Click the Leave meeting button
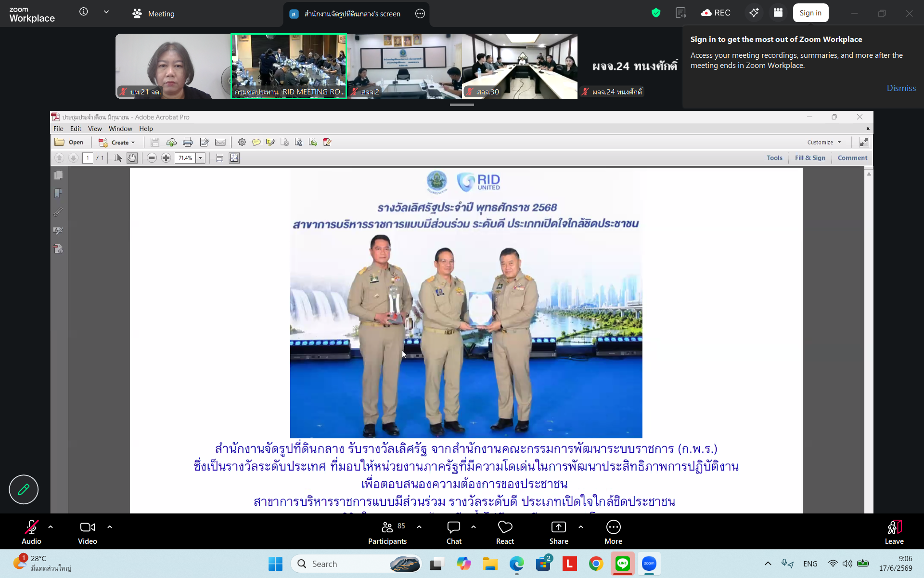The width and height of the screenshot is (924, 578). [x=894, y=532]
